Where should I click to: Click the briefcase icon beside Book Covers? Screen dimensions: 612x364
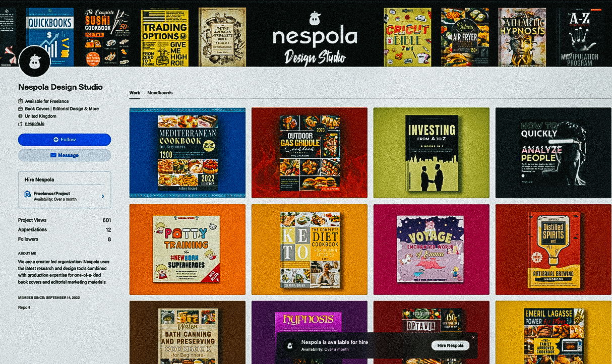[x=20, y=109]
